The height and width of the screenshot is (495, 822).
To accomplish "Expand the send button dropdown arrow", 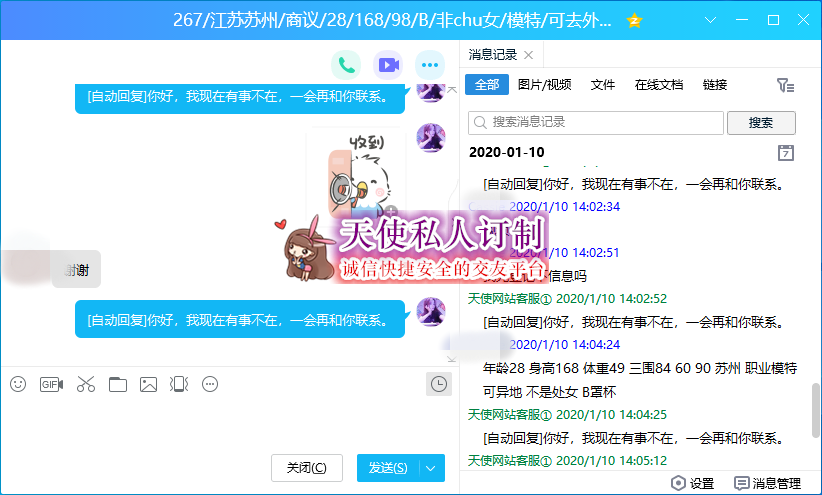I will pos(432,468).
